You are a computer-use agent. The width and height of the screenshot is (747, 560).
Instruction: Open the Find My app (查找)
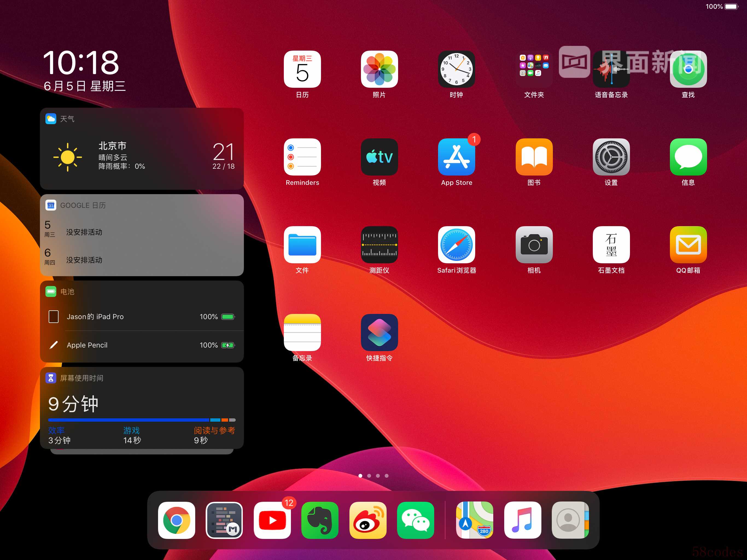click(x=688, y=69)
